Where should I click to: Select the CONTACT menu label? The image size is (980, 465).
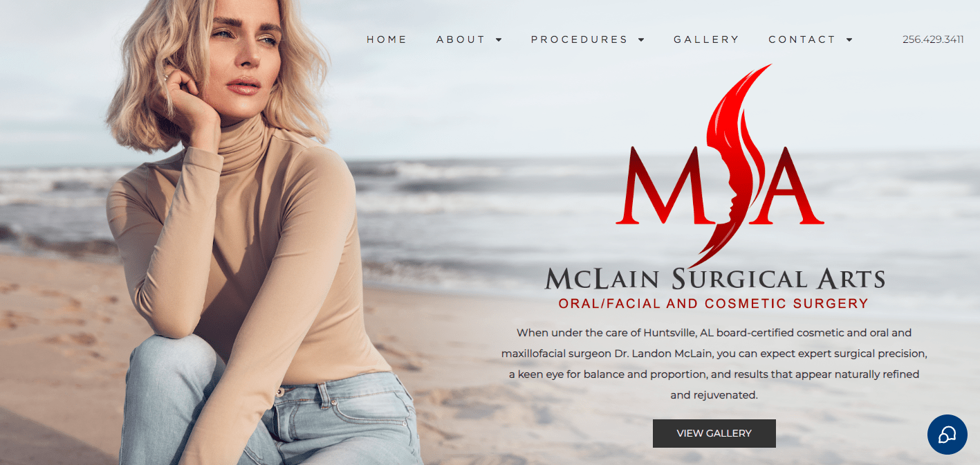[x=802, y=39]
